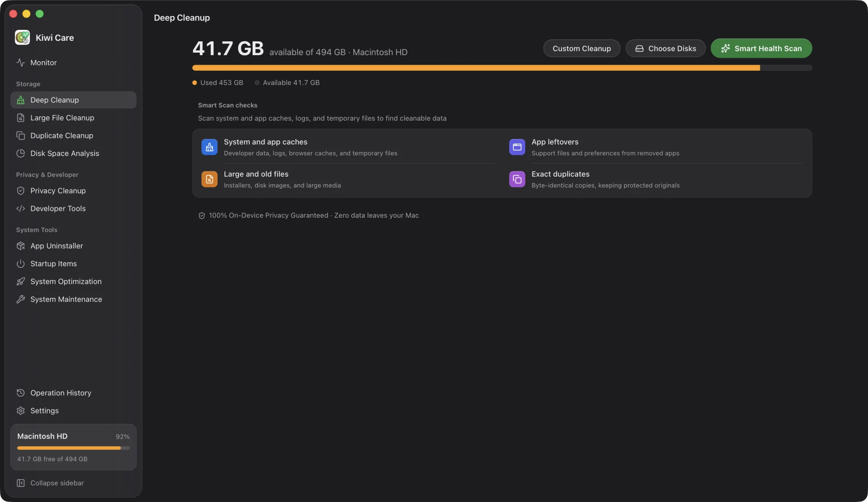Click the System and app caches title
The image size is (868, 502).
click(x=266, y=142)
